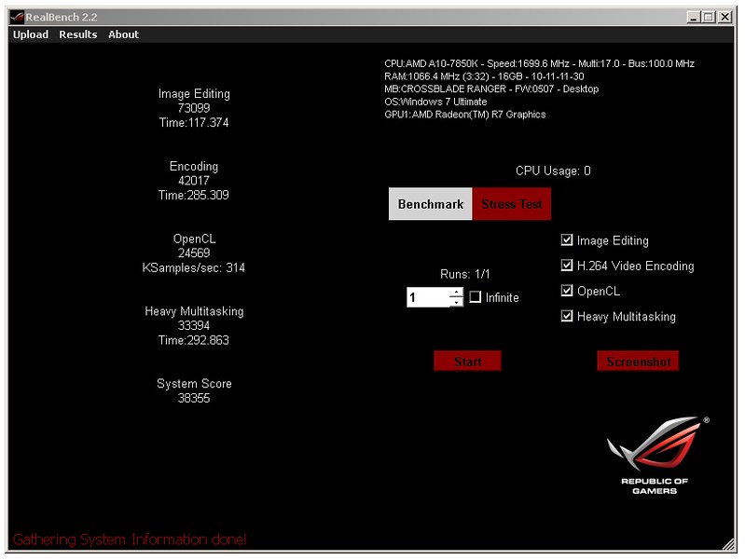Minimize the RealBench window
745x560 pixels.
(694, 17)
